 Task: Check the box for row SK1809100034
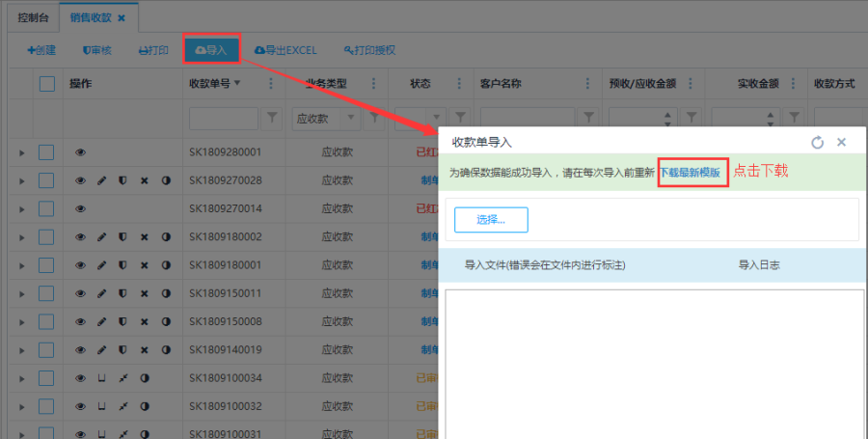click(x=46, y=377)
